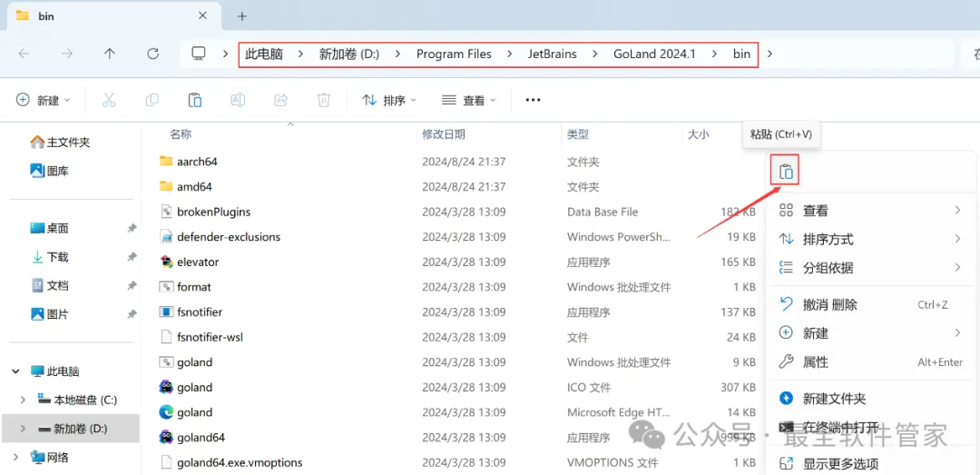
Task: Choose 显示更多选项 in context menu
Action: click(870, 464)
